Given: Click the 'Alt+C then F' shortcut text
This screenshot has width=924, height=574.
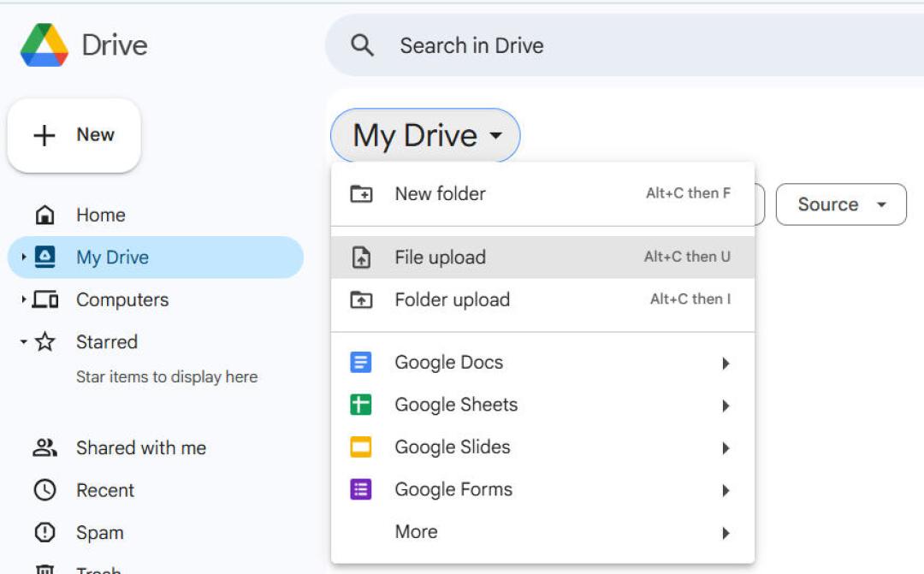Looking at the screenshot, I should pos(688,193).
